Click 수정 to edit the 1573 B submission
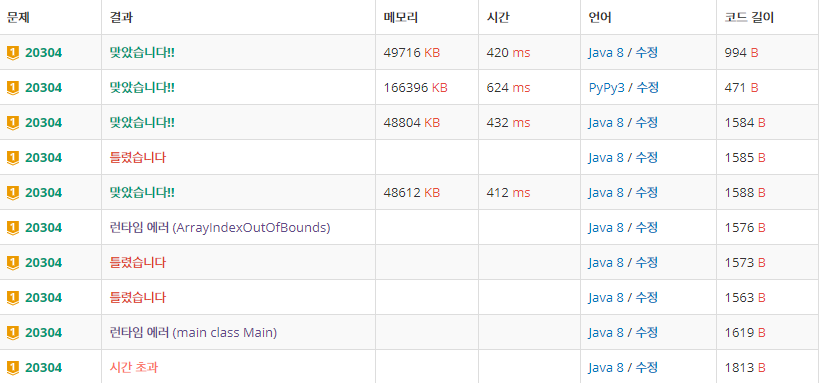 point(646,262)
